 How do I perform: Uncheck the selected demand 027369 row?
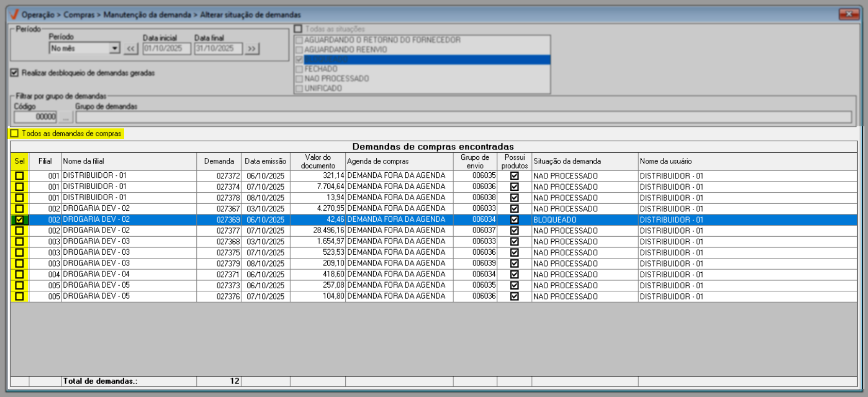(x=20, y=220)
